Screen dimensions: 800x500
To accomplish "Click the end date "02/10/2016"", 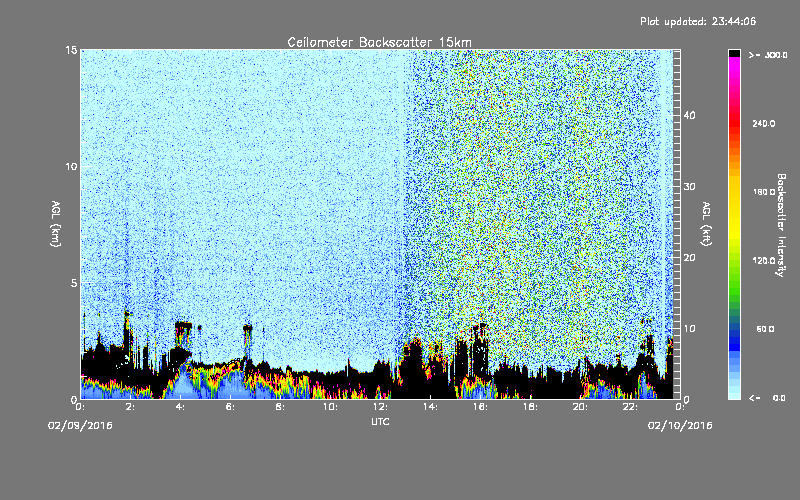I will point(680,426).
